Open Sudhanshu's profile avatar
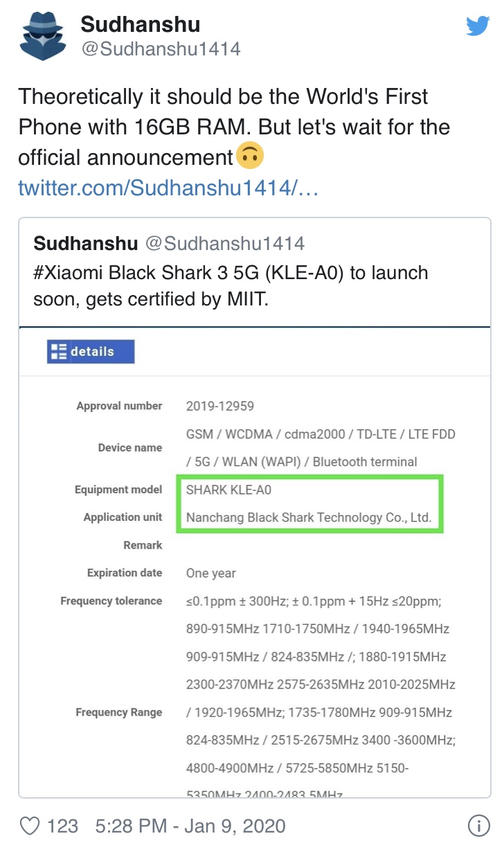Screen dimensions: 504x845 point(43,37)
